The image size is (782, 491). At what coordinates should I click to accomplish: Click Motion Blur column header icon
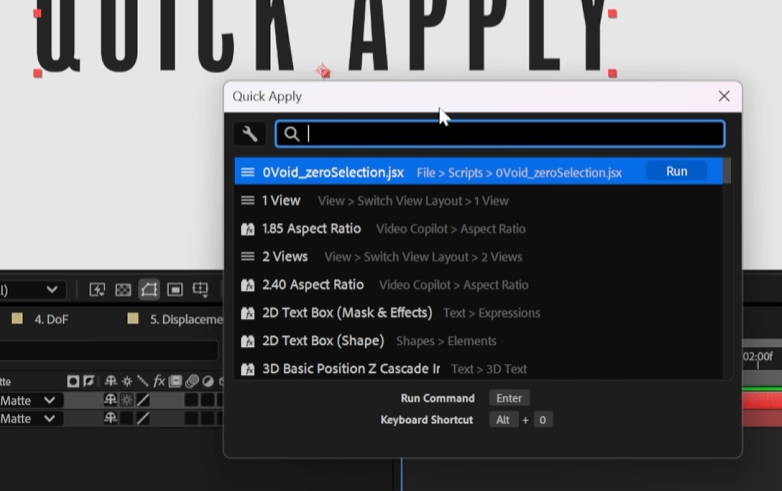click(x=192, y=382)
